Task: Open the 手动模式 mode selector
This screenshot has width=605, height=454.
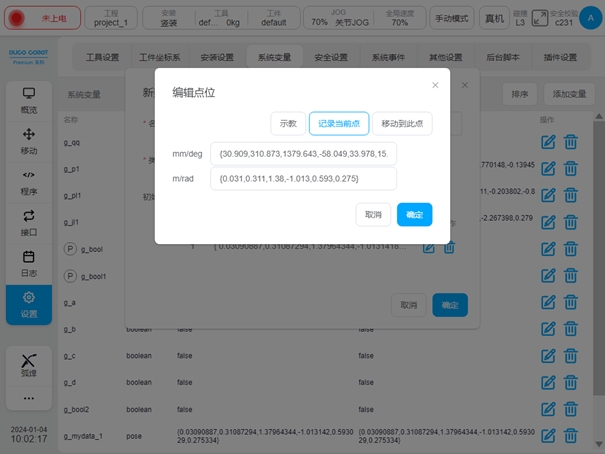Action: (452, 18)
